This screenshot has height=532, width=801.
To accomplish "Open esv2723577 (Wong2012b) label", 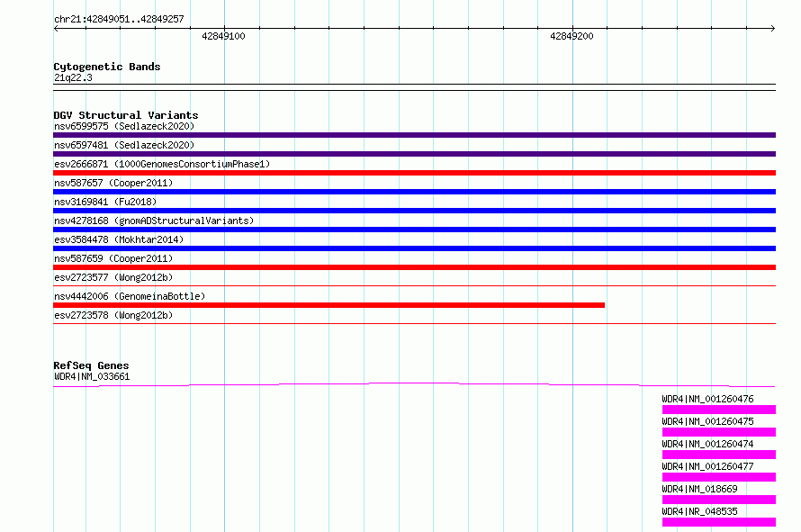I will coord(113,277).
